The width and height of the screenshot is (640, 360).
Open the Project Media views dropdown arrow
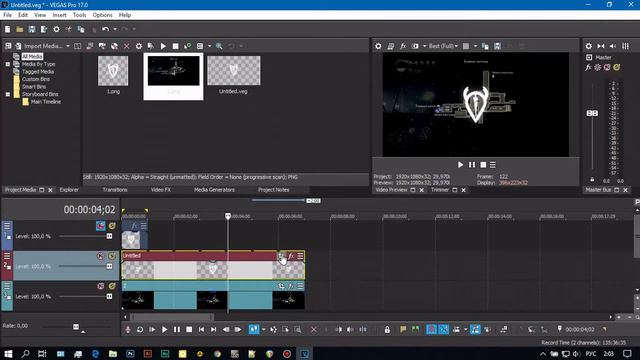click(x=209, y=46)
